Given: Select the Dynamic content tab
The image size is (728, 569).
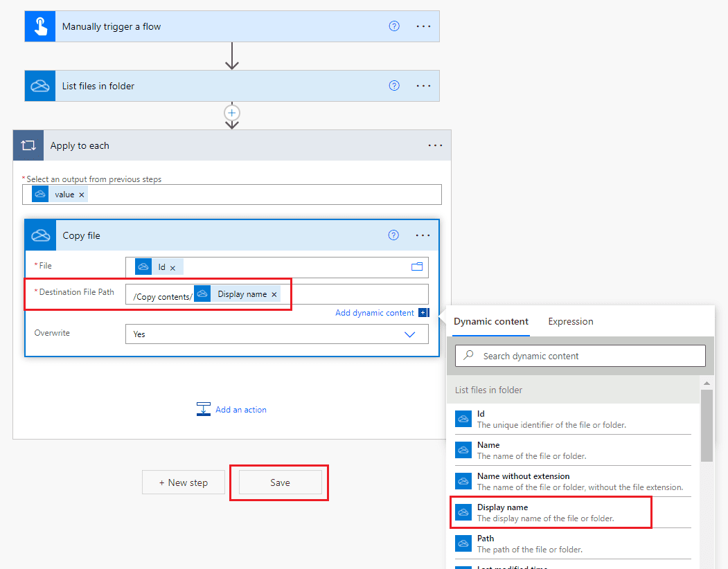Looking at the screenshot, I should click(490, 321).
